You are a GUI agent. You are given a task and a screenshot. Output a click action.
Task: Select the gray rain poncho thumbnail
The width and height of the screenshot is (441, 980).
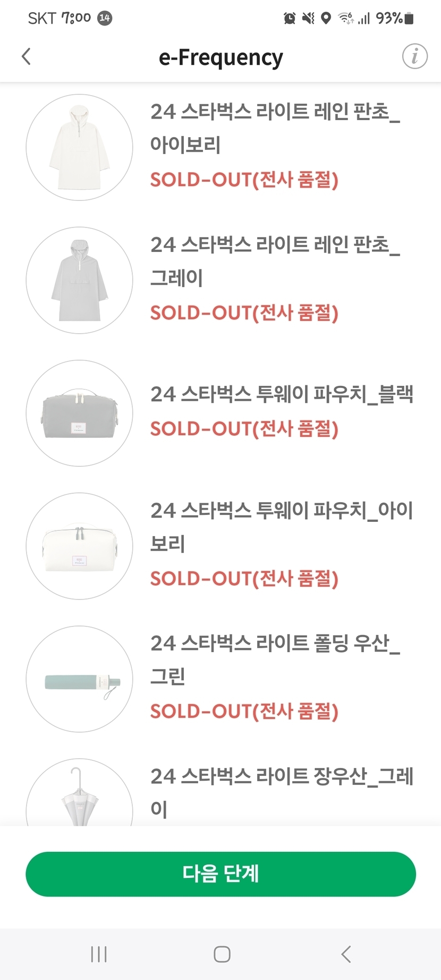[79, 280]
